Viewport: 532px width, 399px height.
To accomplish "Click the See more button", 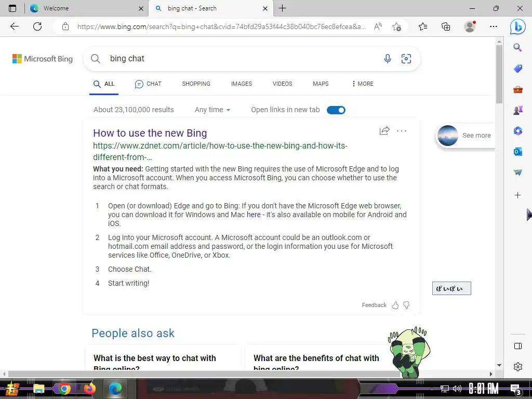I will pyautogui.click(x=465, y=136).
